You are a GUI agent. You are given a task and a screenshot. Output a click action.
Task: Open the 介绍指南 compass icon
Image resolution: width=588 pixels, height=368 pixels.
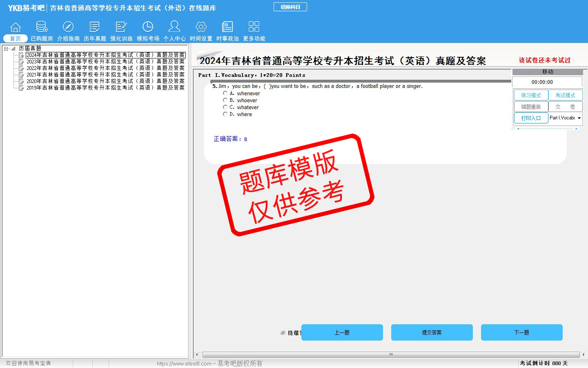[68, 27]
